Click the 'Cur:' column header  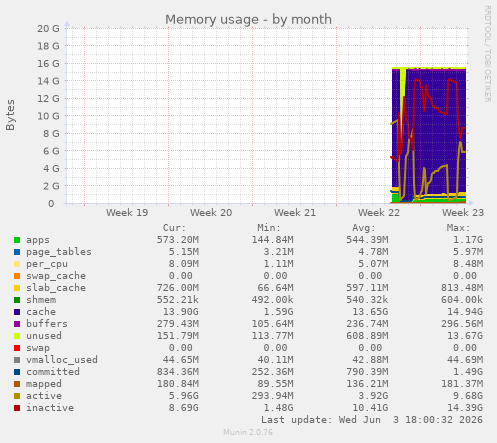pyautogui.click(x=174, y=228)
